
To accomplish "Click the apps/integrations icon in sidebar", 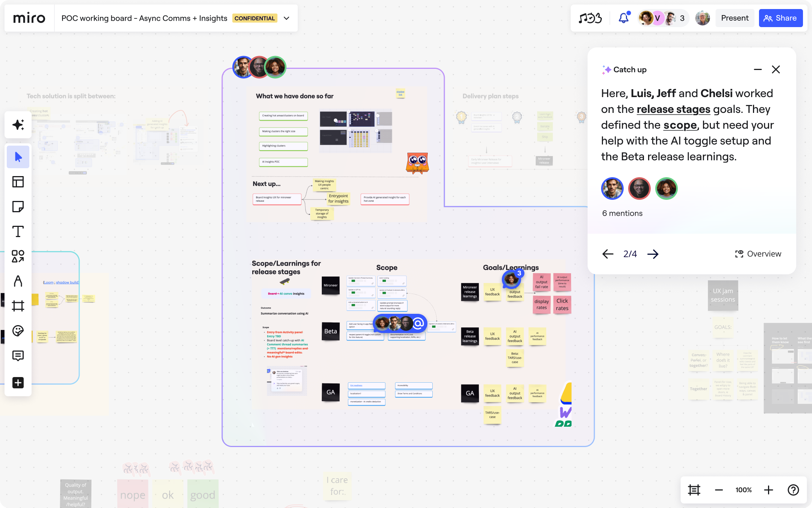I will pos(17,256).
